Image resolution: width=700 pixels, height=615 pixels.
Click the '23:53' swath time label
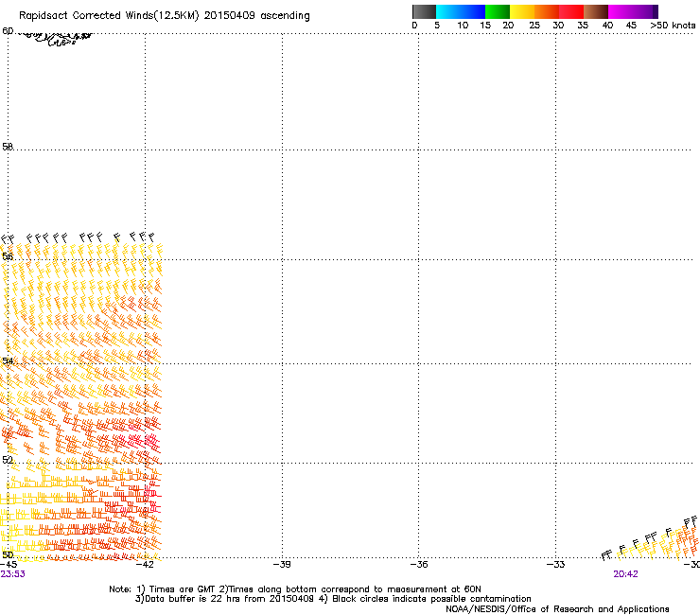pyautogui.click(x=13, y=574)
